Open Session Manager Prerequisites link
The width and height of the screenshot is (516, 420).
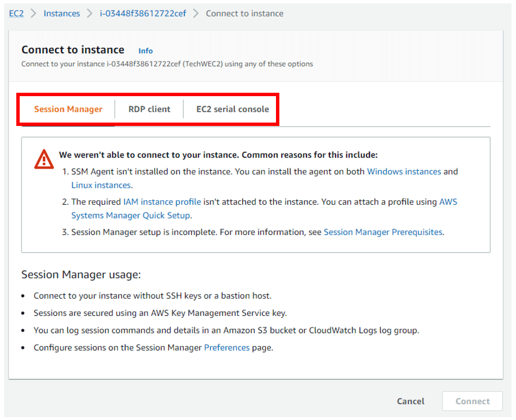click(383, 232)
